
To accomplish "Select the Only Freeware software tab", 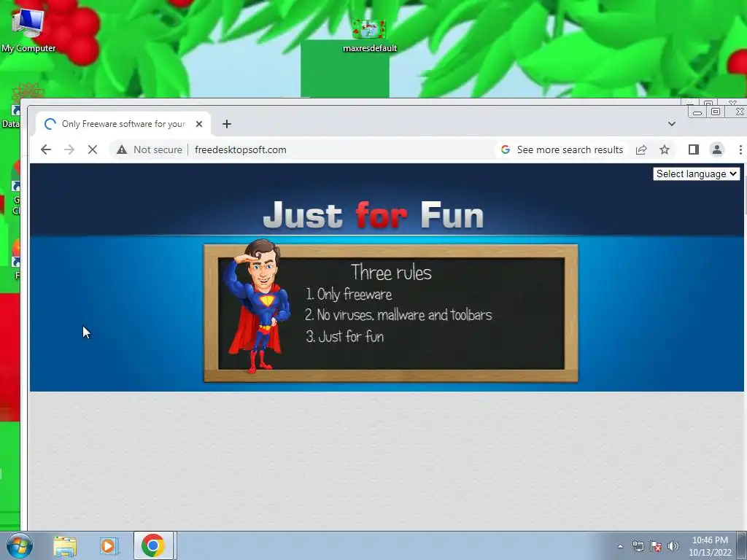I will (x=123, y=124).
